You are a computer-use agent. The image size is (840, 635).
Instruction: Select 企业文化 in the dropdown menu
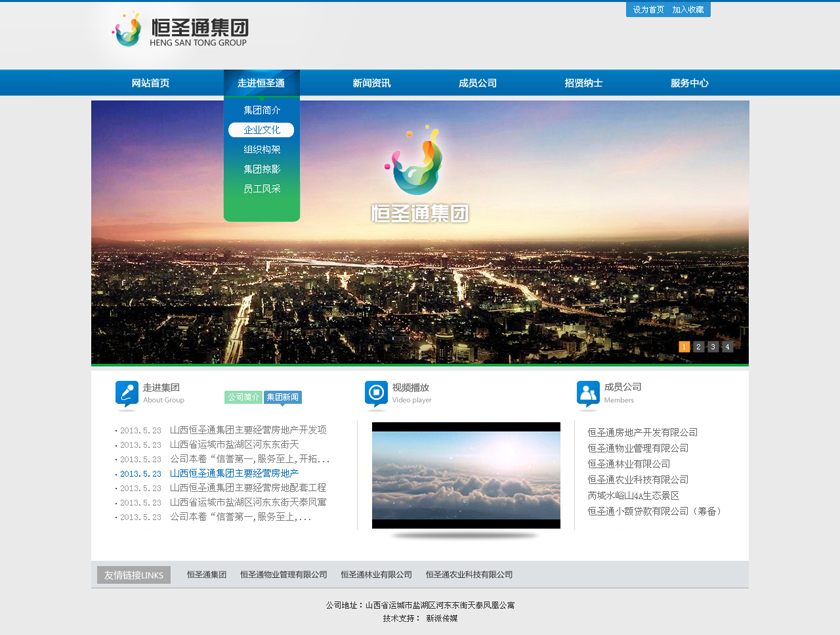(x=261, y=130)
